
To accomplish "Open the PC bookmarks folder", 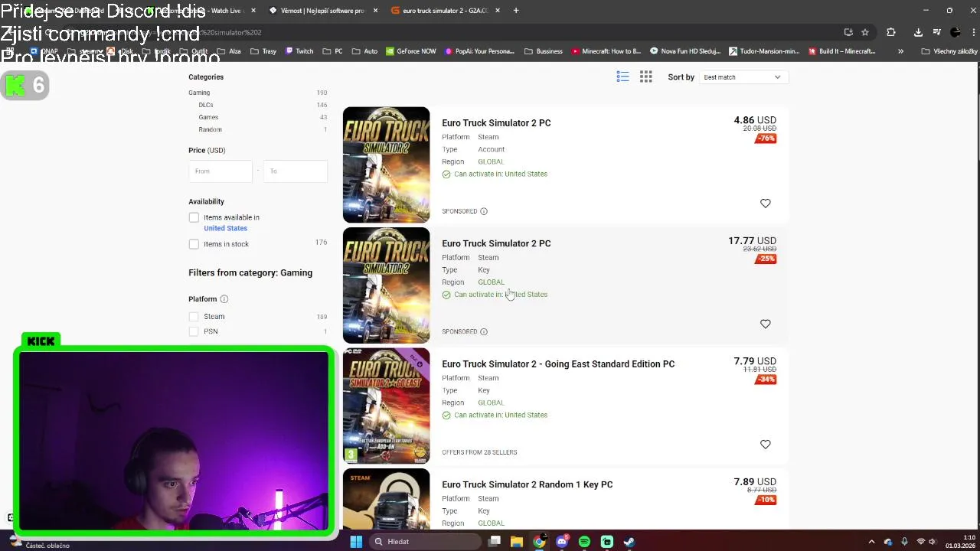I will click(x=332, y=51).
